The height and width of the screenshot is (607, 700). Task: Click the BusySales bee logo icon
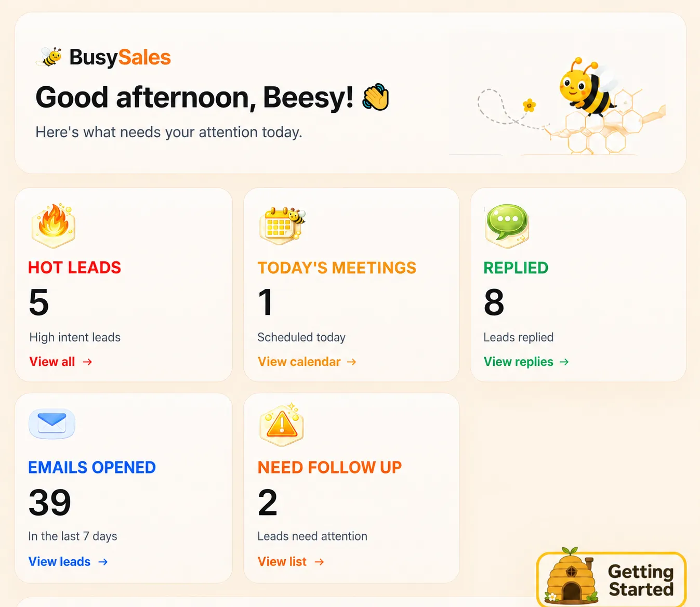click(49, 57)
